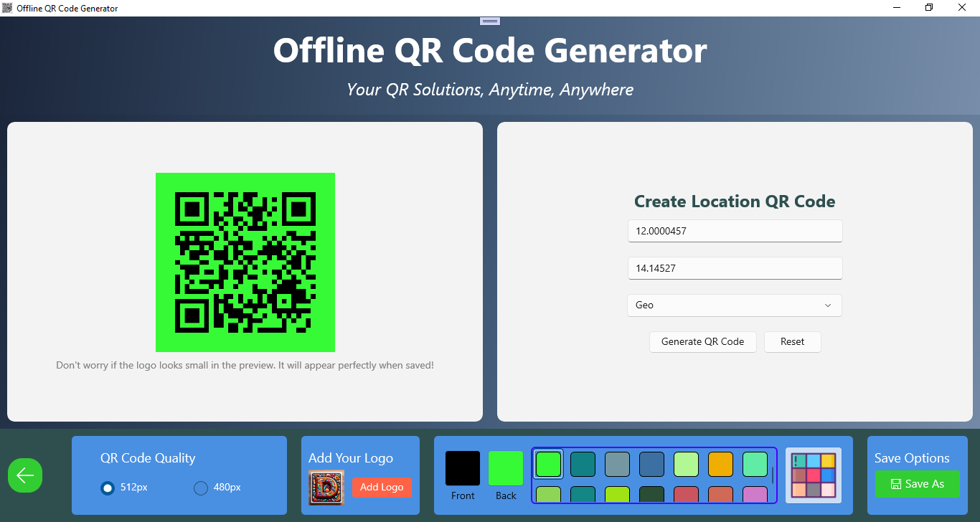This screenshot has width=980, height=522.
Task: Open the multicolor palette grid icon
Action: coord(814,475)
